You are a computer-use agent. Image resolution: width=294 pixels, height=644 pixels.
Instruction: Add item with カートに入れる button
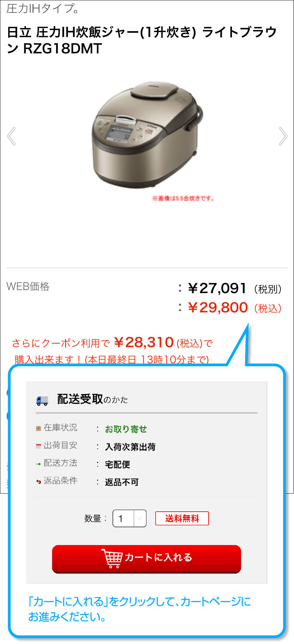(147, 559)
